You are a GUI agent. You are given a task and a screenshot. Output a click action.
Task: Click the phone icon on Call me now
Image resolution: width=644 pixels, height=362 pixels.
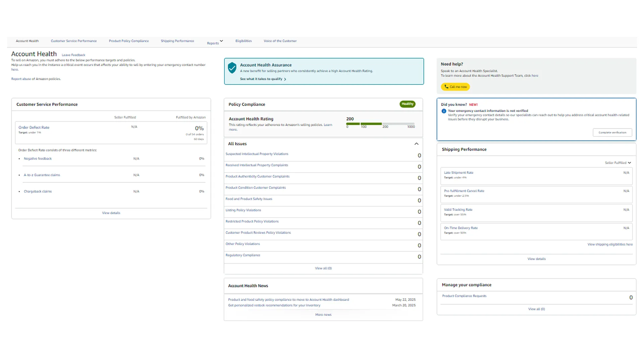446,87
